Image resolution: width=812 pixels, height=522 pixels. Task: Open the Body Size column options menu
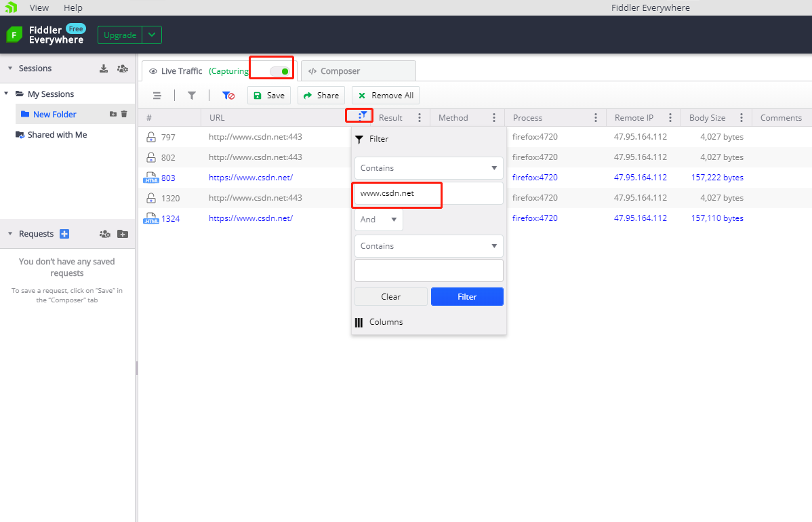[x=742, y=118]
